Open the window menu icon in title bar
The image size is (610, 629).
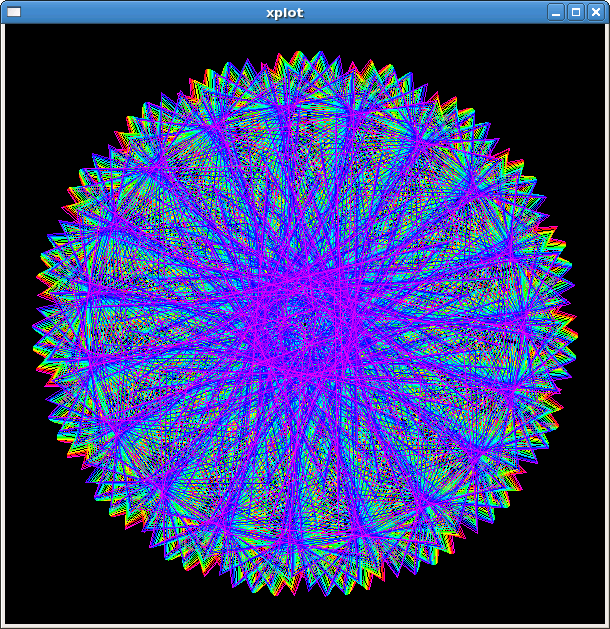point(14,12)
